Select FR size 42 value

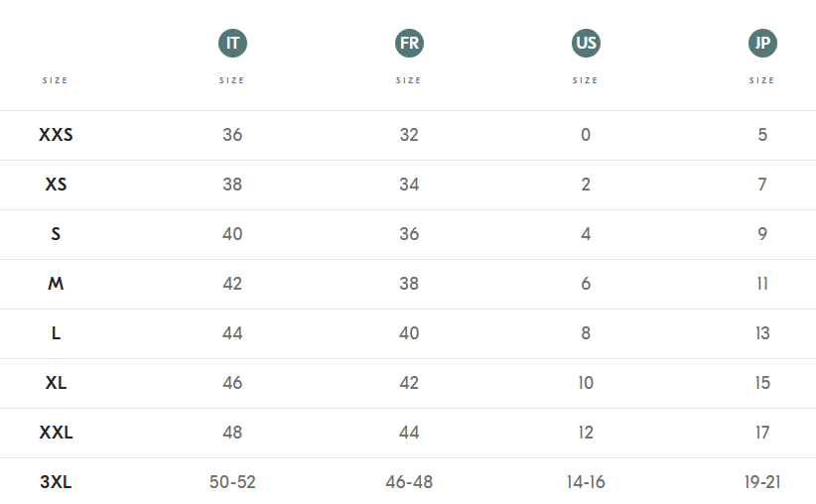coord(409,383)
